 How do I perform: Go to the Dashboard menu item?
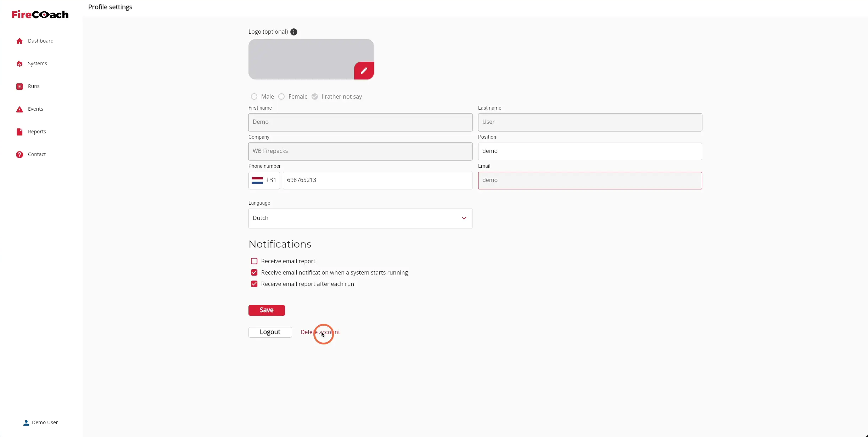(41, 41)
